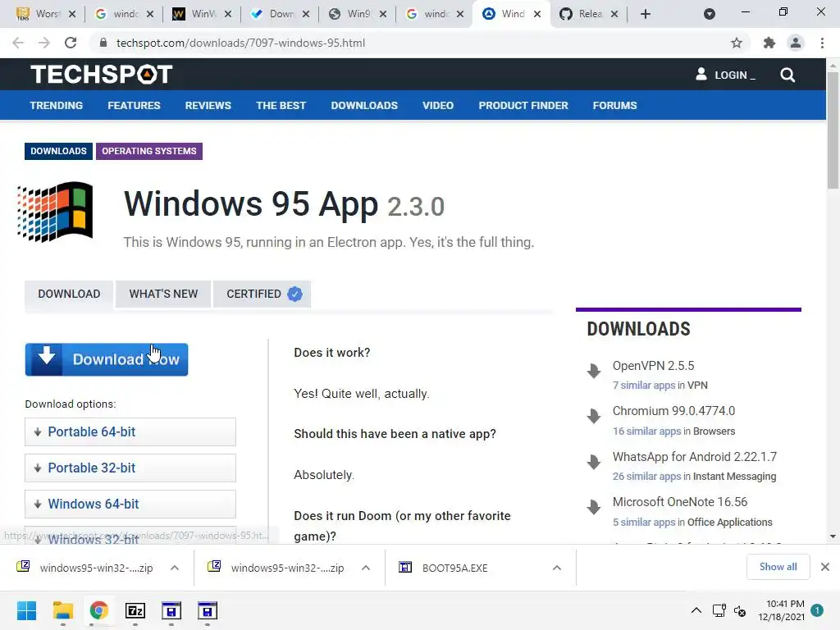Click the page vertical scrollbar thumb
840x630 pixels.
833,130
